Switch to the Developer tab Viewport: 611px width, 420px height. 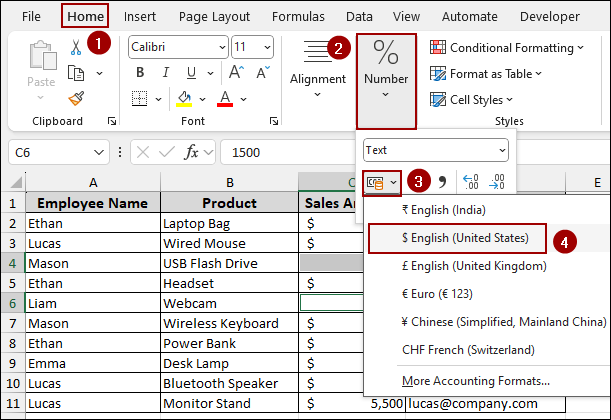pyautogui.click(x=549, y=16)
